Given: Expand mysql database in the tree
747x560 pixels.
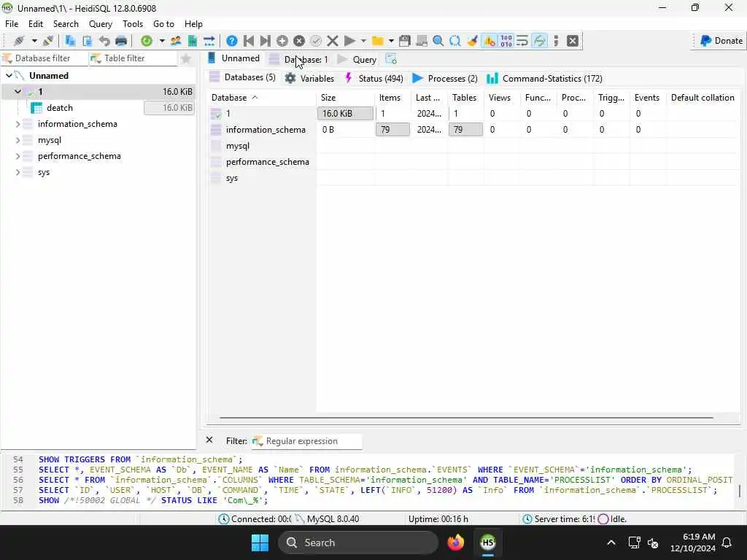Looking at the screenshot, I should 18,140.
